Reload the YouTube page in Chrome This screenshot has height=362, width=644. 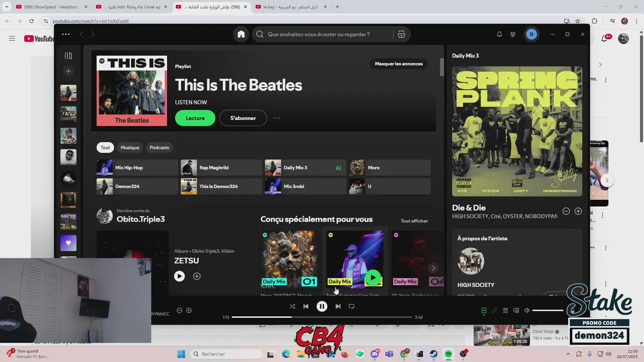point(31,21)
